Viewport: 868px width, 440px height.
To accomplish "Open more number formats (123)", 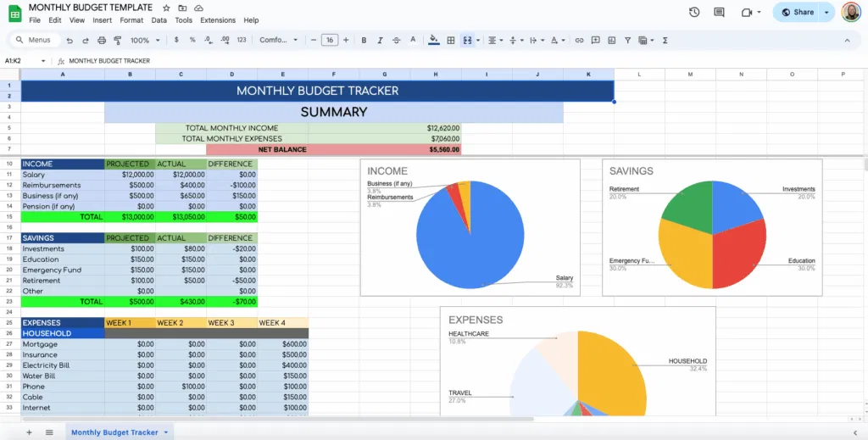I will [x=242, y=40].
